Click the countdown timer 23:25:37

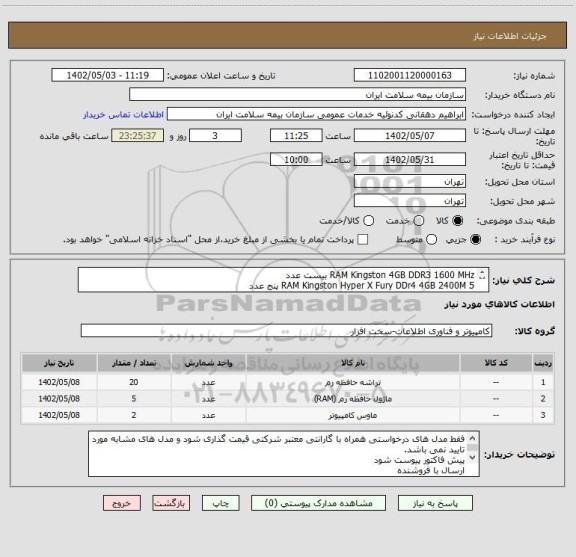(x=138, y=136)
